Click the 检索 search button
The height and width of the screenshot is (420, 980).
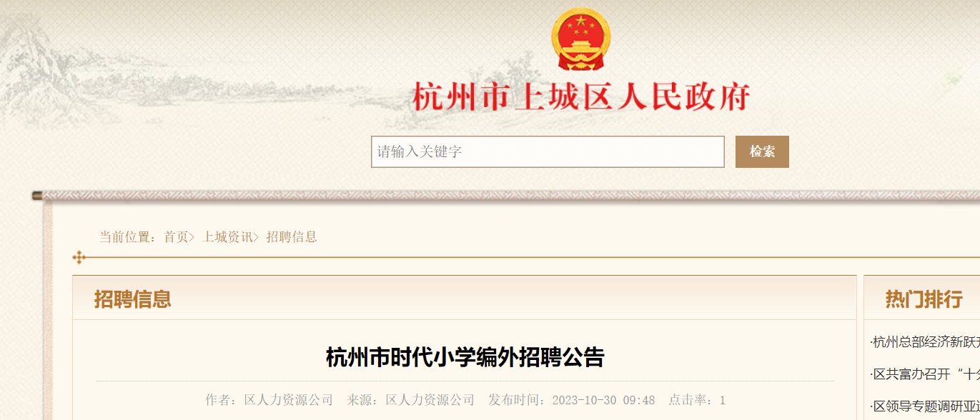click(x=762, y=151)
